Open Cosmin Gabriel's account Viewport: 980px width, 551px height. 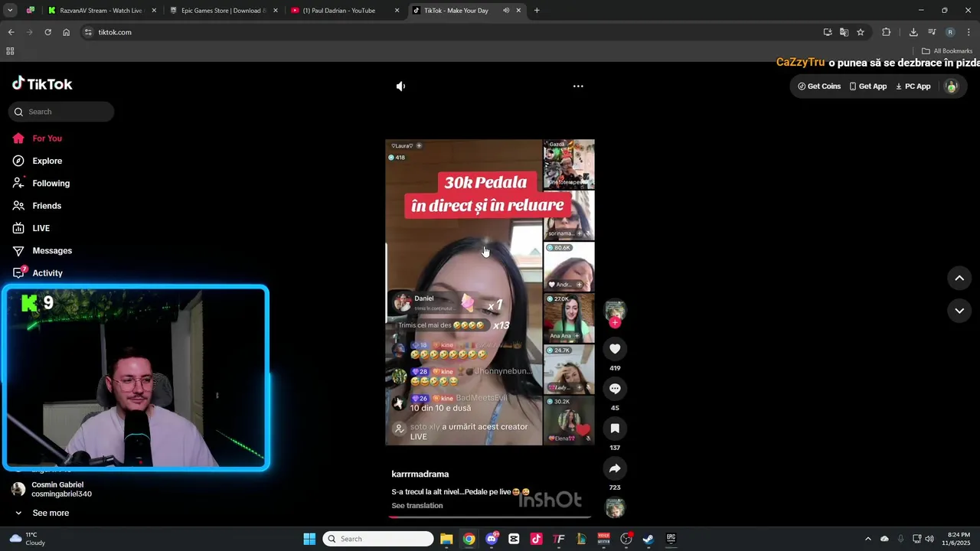54,490
